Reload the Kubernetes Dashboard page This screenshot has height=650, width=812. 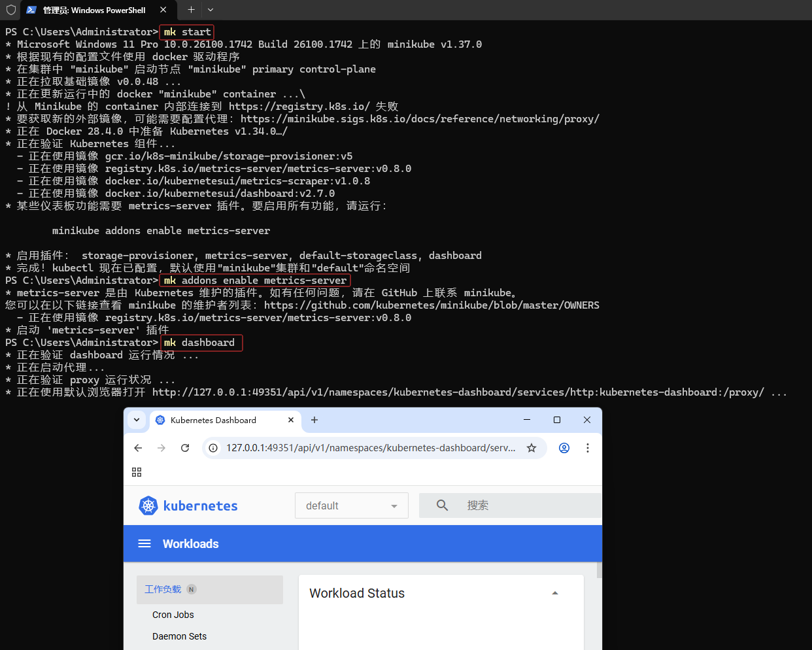click(x=185, y=448)
